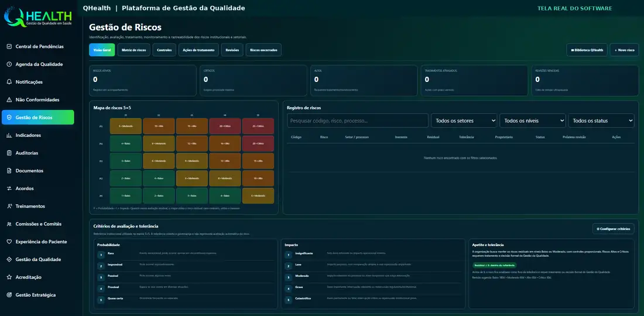Open the Biblioteca QHealth button
Viewport: 644px width, 316px height.
(x=587, y=50)
